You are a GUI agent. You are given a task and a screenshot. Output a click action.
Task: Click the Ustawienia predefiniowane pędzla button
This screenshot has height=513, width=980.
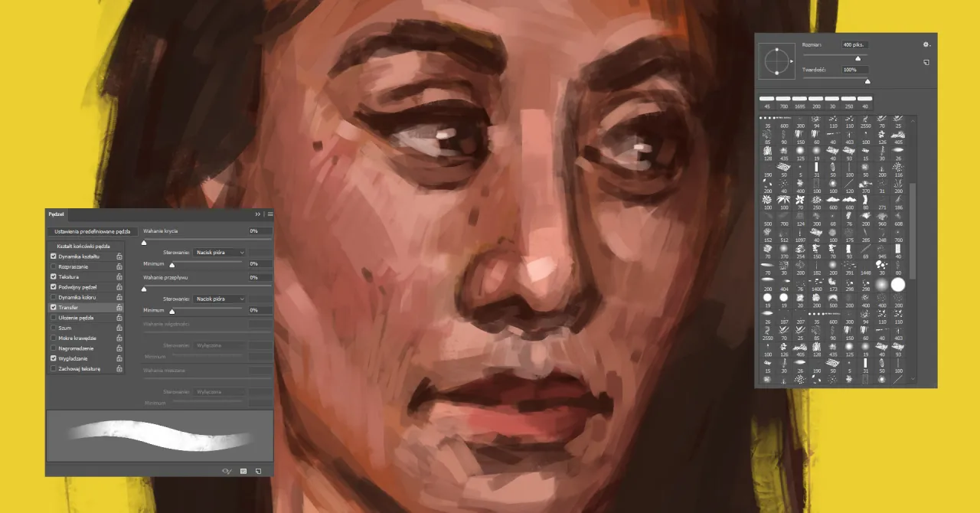[x=93, y=231]
